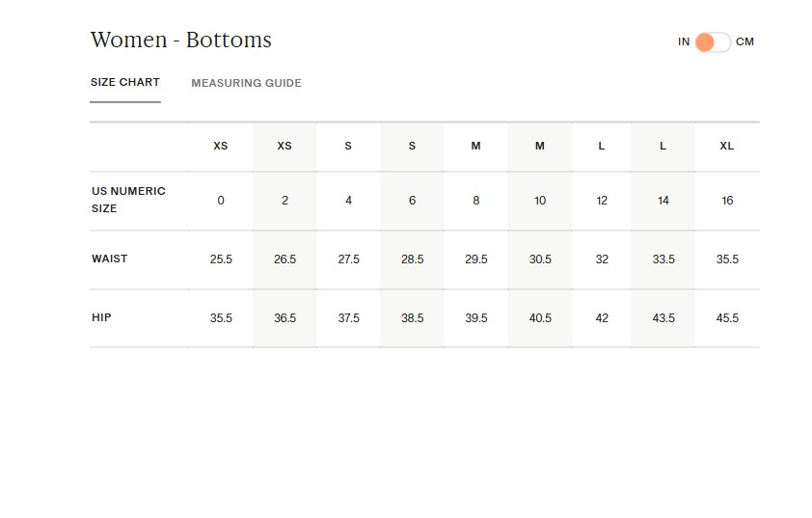Image resolution: width=812 pixels, height=518 pixels.
Task: Switch to the Measuring Guide tab
Action: [246, 83]
